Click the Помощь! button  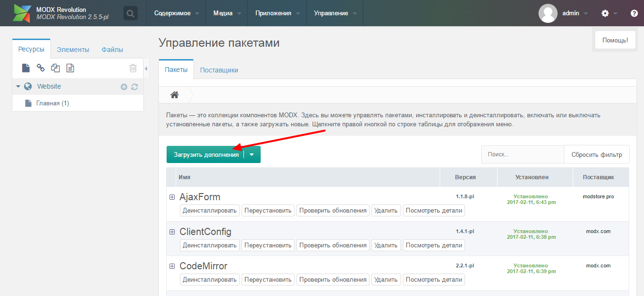click(x=615, y=41)
